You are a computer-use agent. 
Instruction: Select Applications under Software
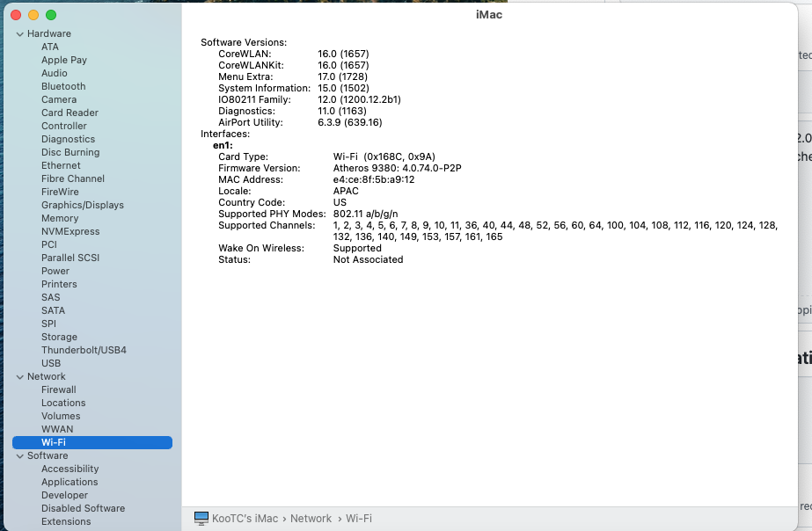click(x=69, y=483)
